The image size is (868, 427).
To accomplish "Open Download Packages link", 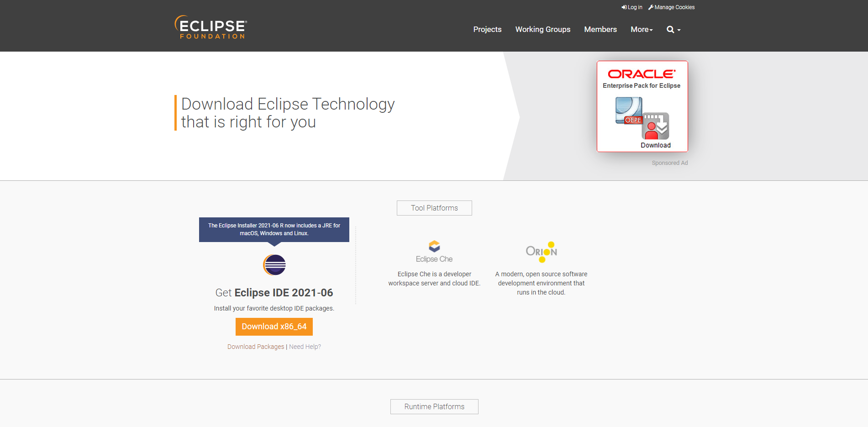I will [256, 347].
